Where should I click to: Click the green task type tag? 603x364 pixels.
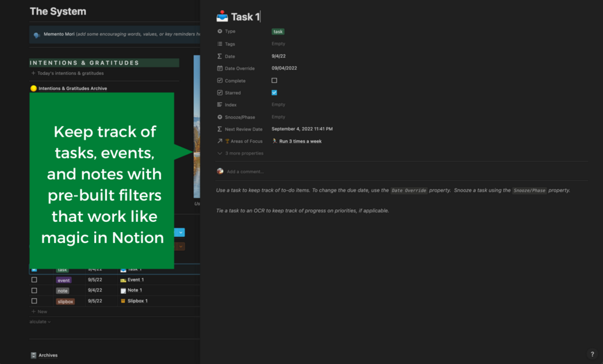tap(278, 32)
